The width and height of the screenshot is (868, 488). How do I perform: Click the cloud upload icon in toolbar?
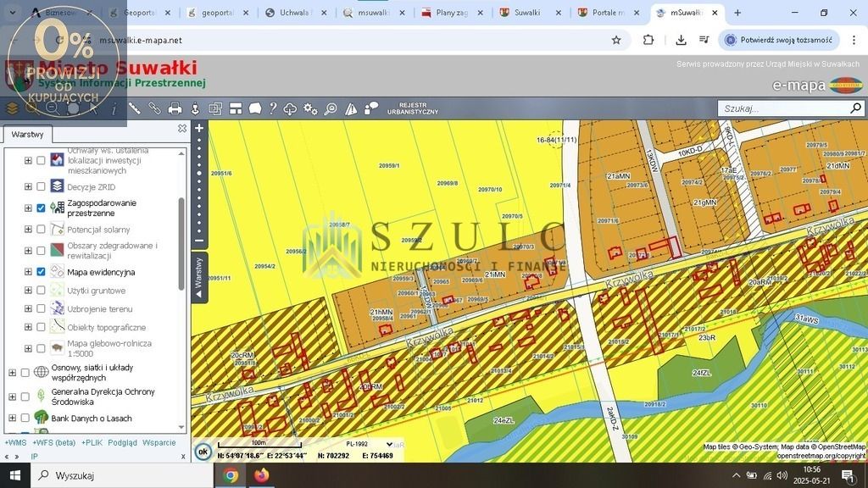point(291,108)
